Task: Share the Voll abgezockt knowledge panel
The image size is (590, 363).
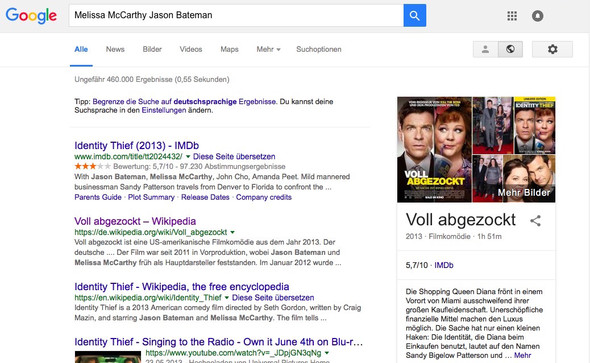Action: (535, 221)
